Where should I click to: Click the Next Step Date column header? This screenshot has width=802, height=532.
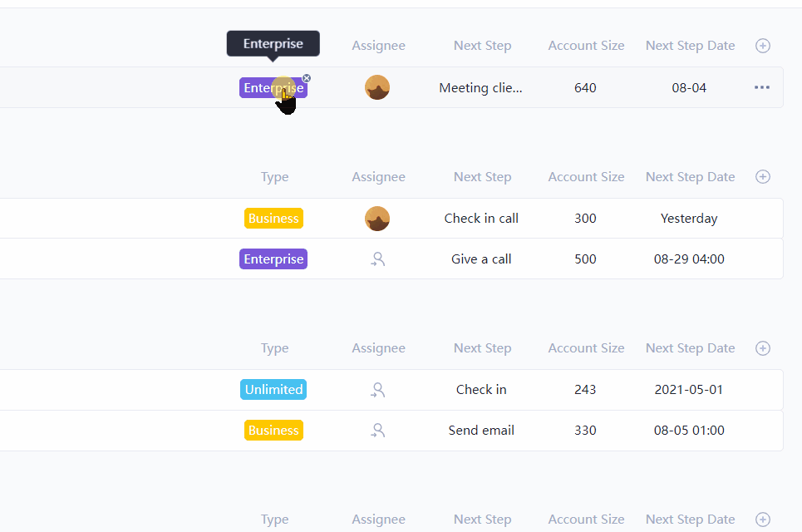click(690, 176)
